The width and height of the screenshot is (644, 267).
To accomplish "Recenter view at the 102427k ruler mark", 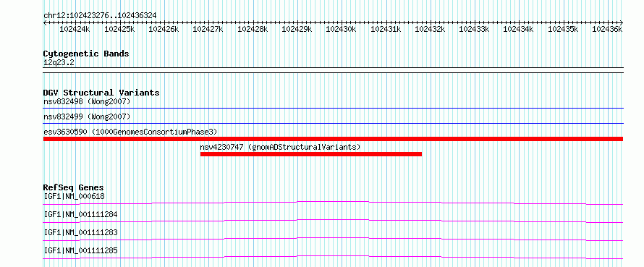I will (x=208, y=29).
